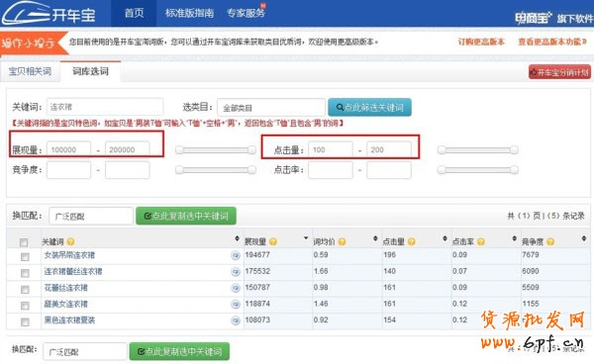The width and height of the screenshot is (594, 364).
Task: Click keyword text 女装吊带连衣裙
Action: pos(69,255)
